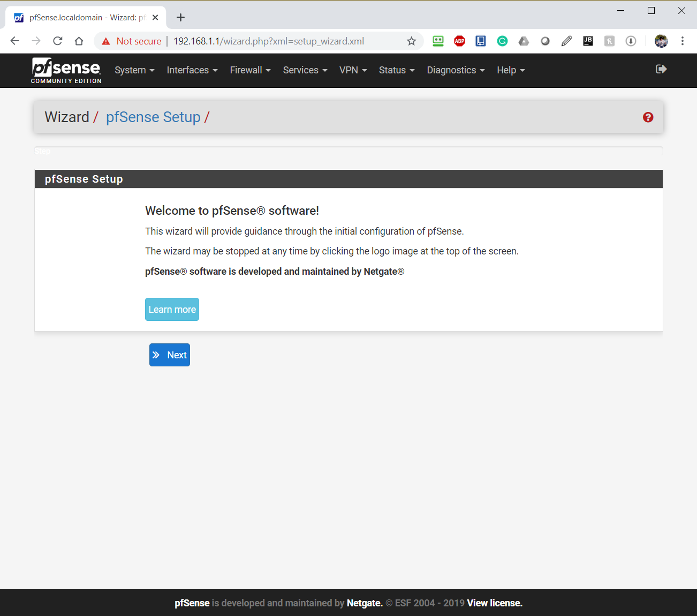Screen dimensions: 697x616
Task: Click the Google Drive extension icon
Action: (x=524, y=41)
